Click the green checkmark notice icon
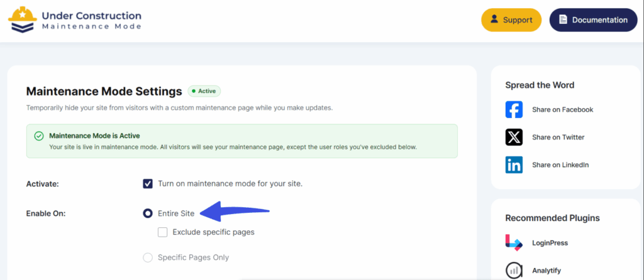644x280 pixels. (x=39, y=136)
